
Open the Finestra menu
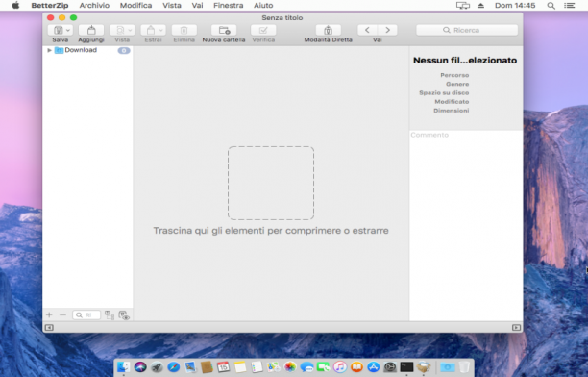(229, 5)
